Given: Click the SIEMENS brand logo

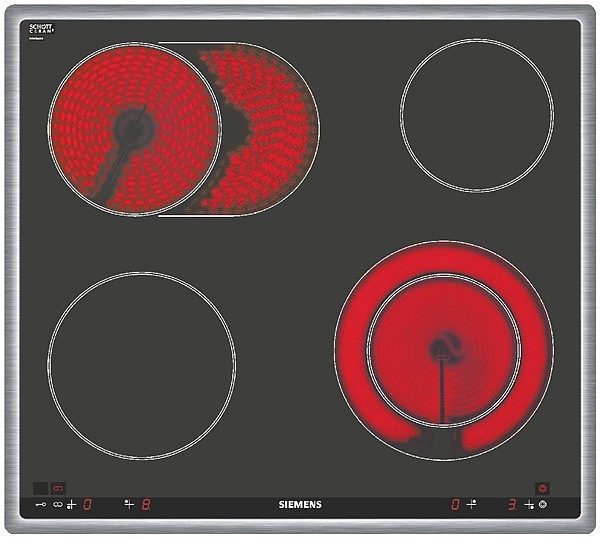Looking at the screenshot, I should [x=300, y=505].
